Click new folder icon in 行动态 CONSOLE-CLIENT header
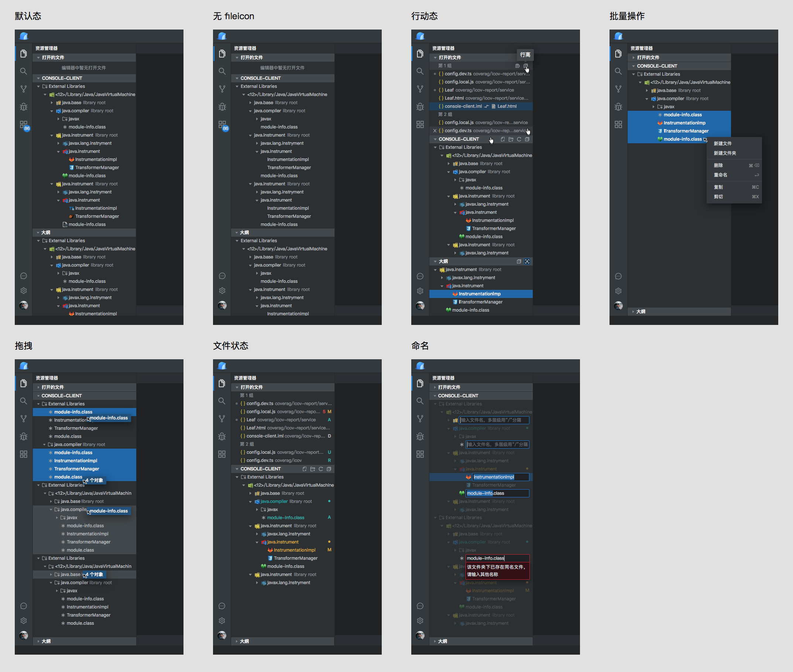 click(511, 140)
